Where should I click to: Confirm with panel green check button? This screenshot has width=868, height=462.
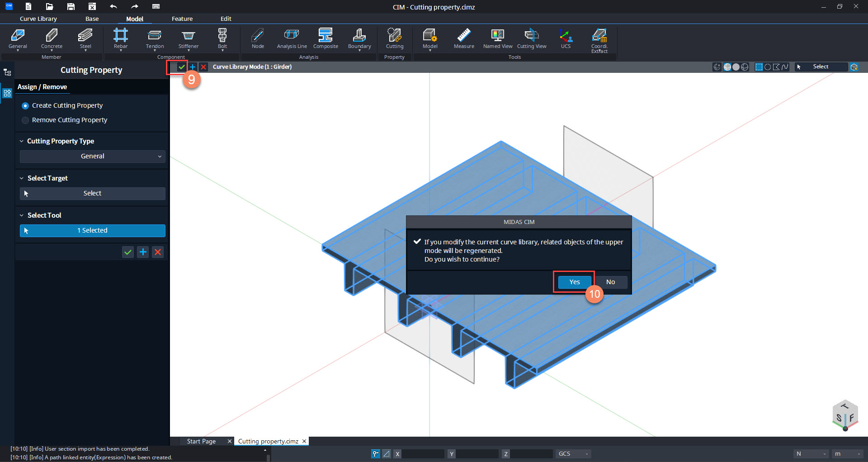(128, 252)
